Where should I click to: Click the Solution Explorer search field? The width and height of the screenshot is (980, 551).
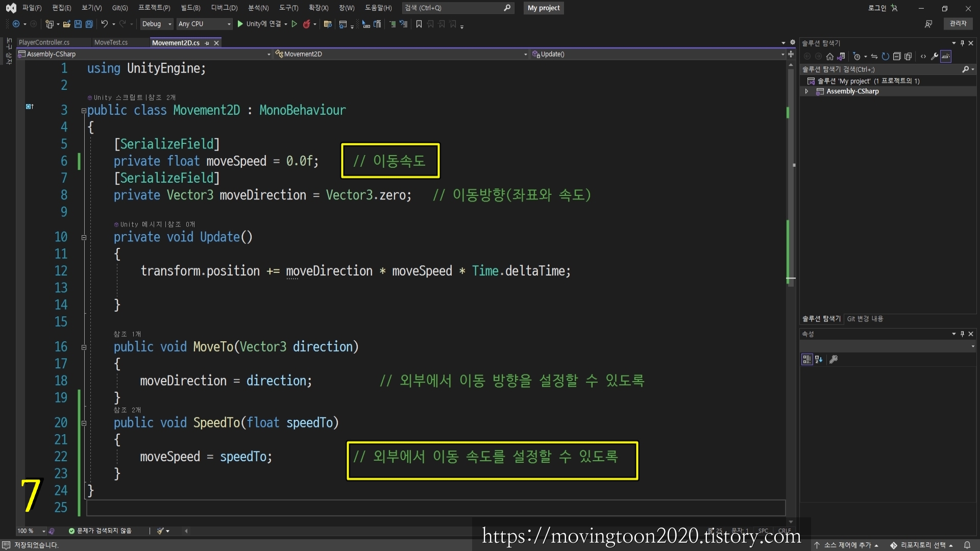tap(888, 69)
